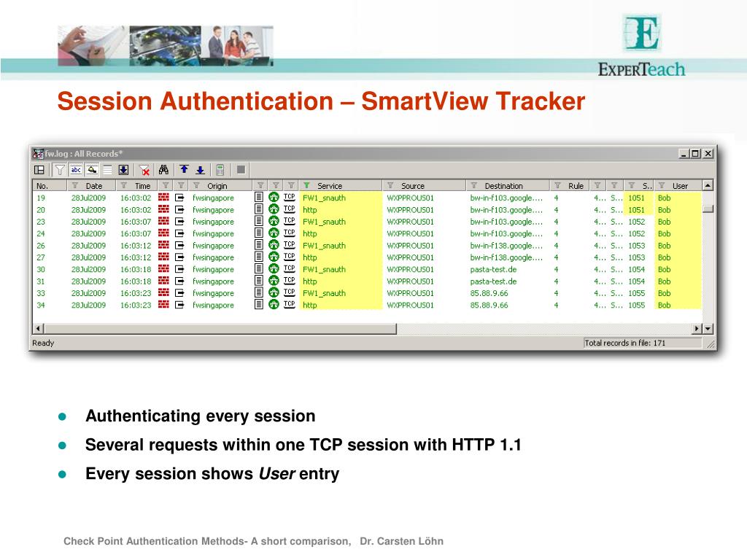Go to top using blue up arrow

tap(185, 169)
